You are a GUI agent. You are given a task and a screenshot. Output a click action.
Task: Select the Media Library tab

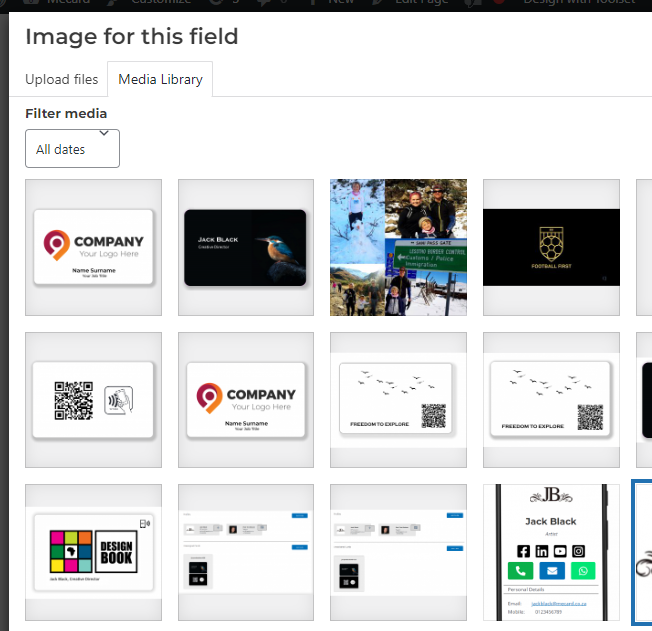click(160, 79)
